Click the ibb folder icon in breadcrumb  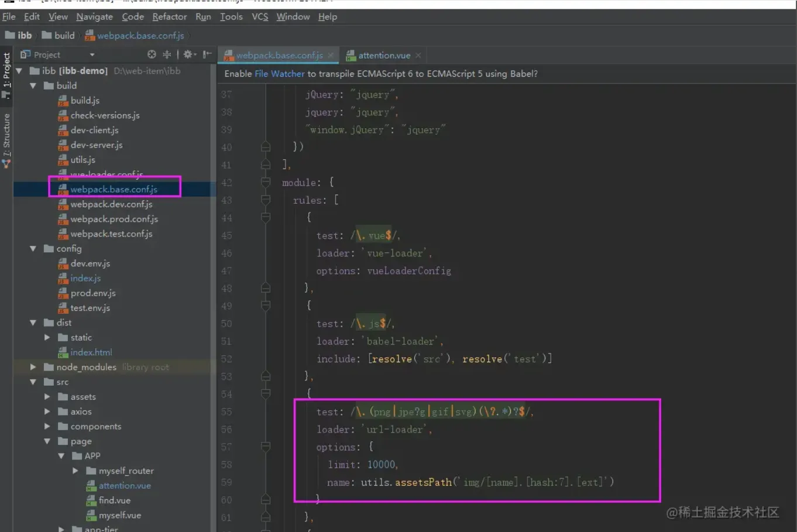pyautogui.click(x=10, y=35)
